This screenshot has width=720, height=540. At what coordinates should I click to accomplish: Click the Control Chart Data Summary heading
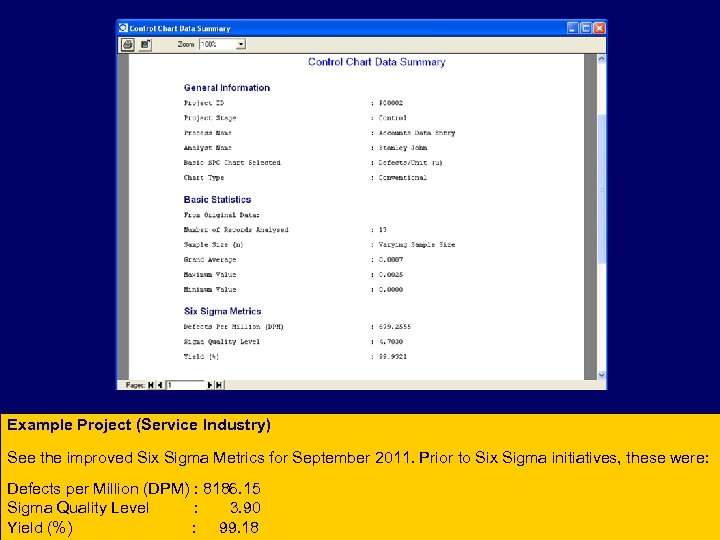[x=377, y=62]
